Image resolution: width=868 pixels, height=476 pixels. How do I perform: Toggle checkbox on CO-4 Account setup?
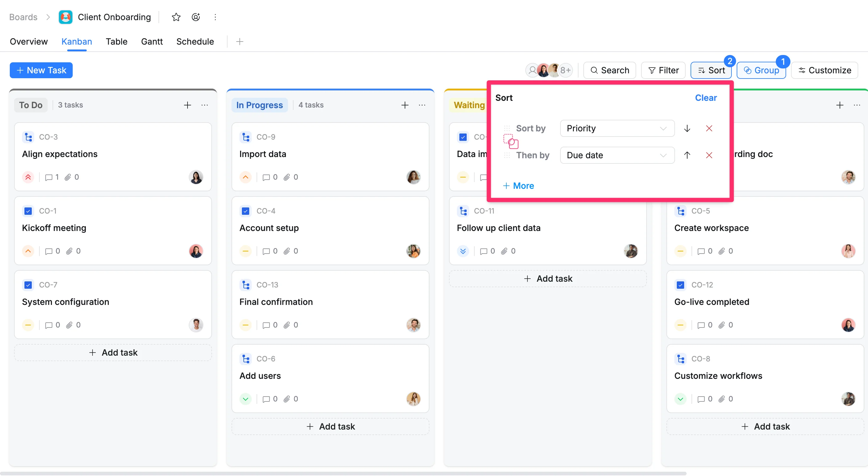coord(246,211)
